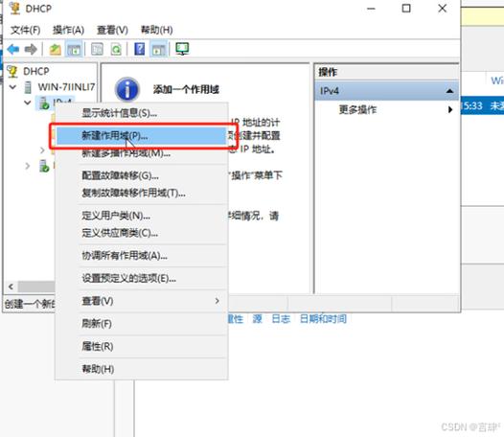Screen dimensions: 504x437
Task: Click the blue information icon in the details pane
Action: point(127,89)
